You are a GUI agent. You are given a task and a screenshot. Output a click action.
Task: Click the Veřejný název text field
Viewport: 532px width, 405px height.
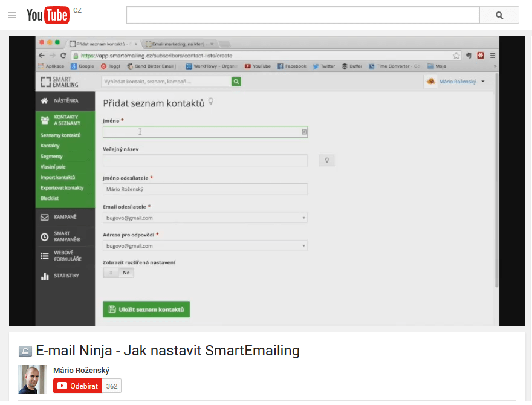pyautogui.click(x=205, y=160)
